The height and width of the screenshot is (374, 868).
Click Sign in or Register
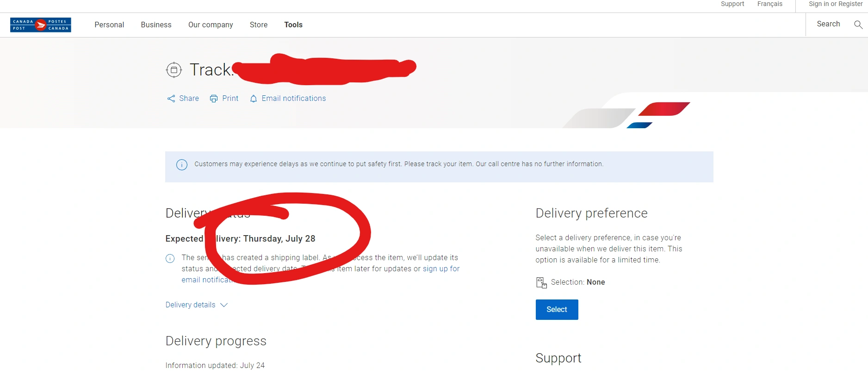point(836,4)
